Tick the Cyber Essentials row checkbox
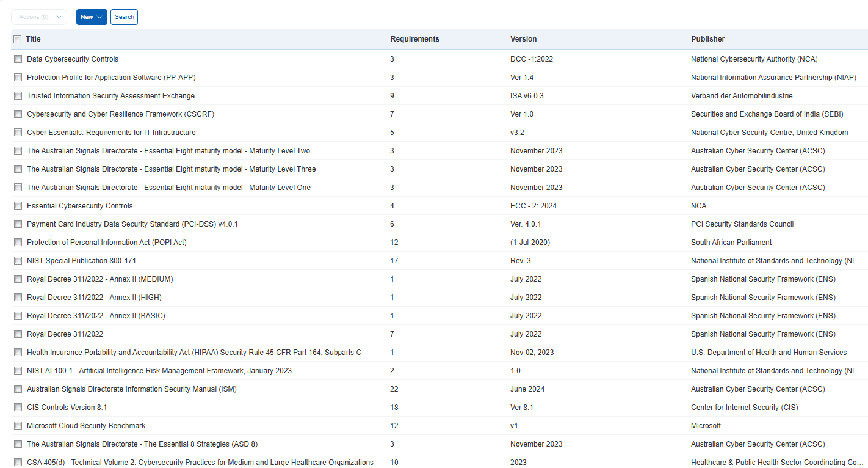Screen dimensions: 868x468 18,133
